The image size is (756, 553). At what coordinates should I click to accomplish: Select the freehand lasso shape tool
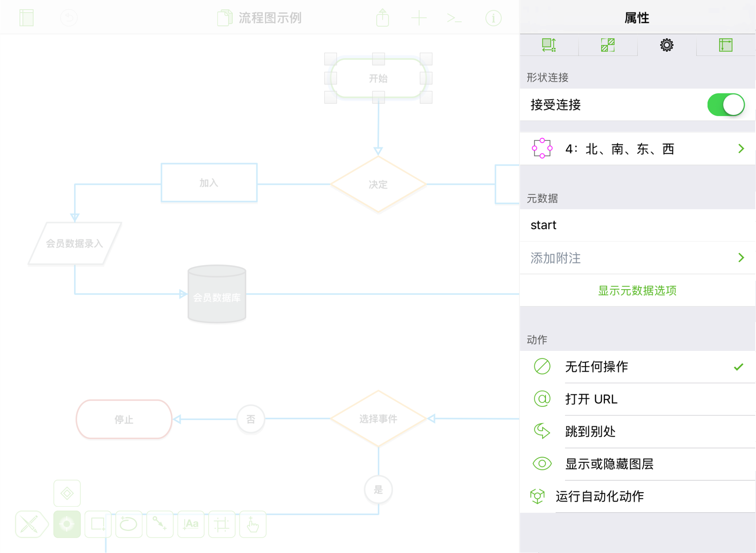point(128,524)
